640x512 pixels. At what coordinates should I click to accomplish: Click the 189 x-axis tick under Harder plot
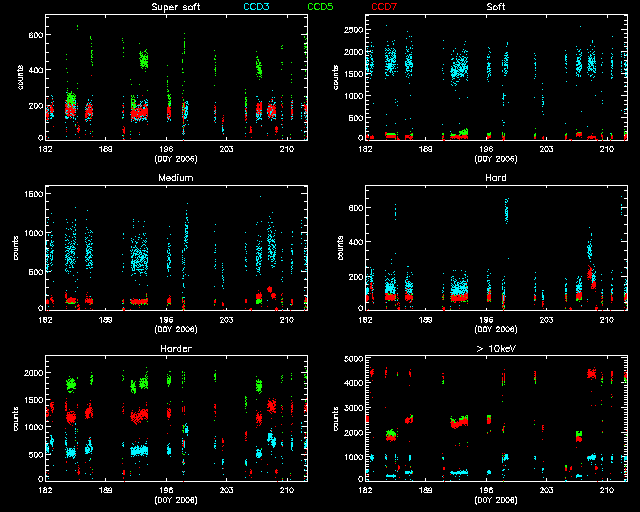click(106, 490)
